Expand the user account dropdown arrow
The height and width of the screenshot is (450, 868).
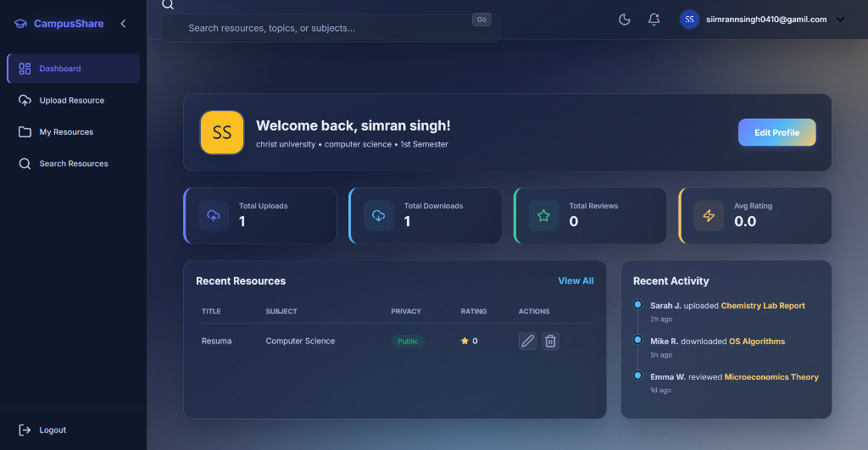coord(840,19)
